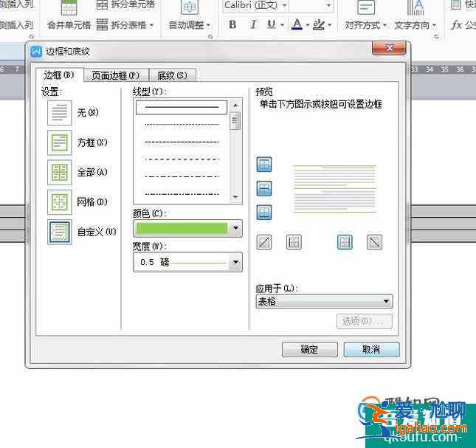Screen dimensions: 476x448
Task: Close the Borders and Shading dialog
Action: point(389,48)
